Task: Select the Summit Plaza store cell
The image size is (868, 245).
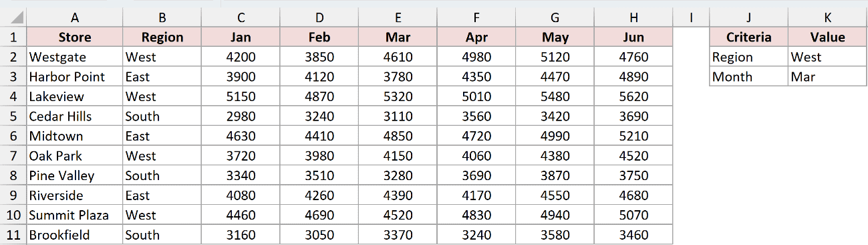Action: tap(75, 215)
